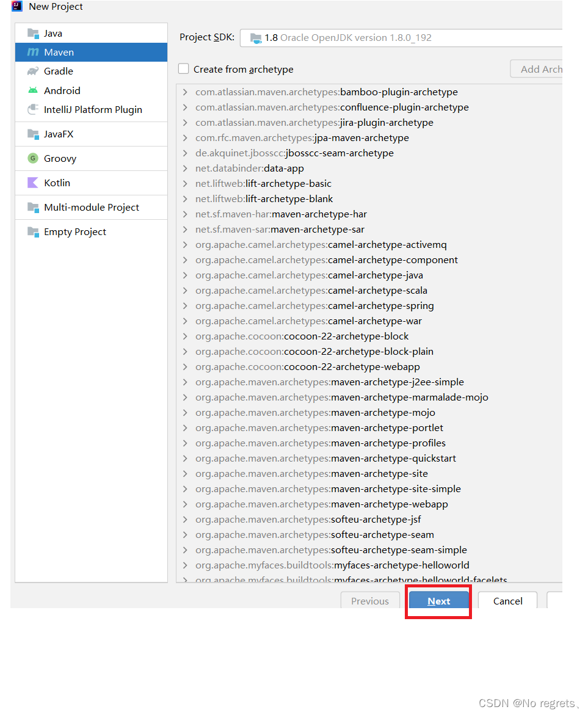This screenshot has width=588, height=715.
Task: Click the Java project type icon
Action: tap(33, 34)
